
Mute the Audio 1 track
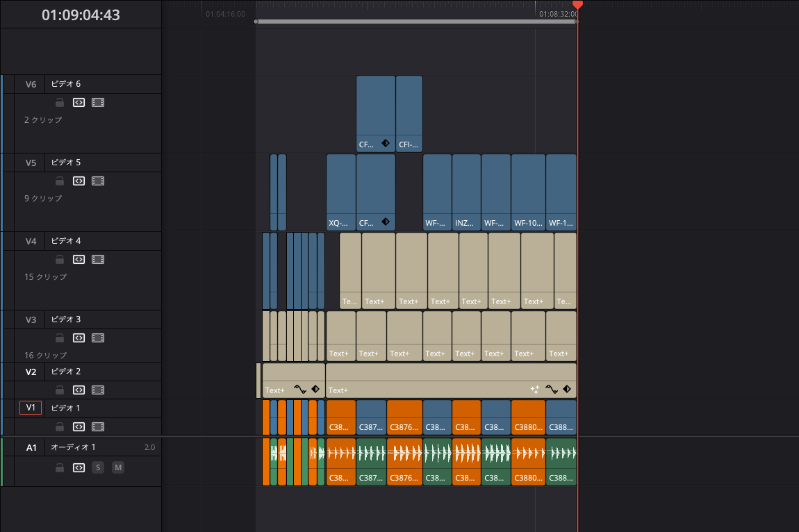coord(117,467)
